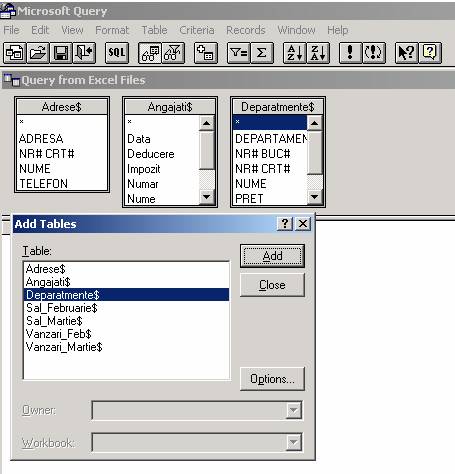This screenshot has height=474, width=455.
Task: Click the Cycle Through Totals sigma icon
Action: 262,53
